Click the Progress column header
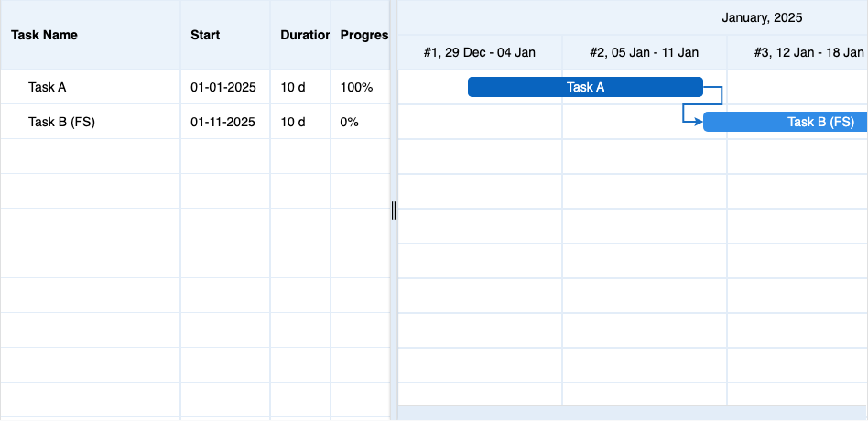Image resolution: width=868 pixels, height=421 pixels. 363,35
